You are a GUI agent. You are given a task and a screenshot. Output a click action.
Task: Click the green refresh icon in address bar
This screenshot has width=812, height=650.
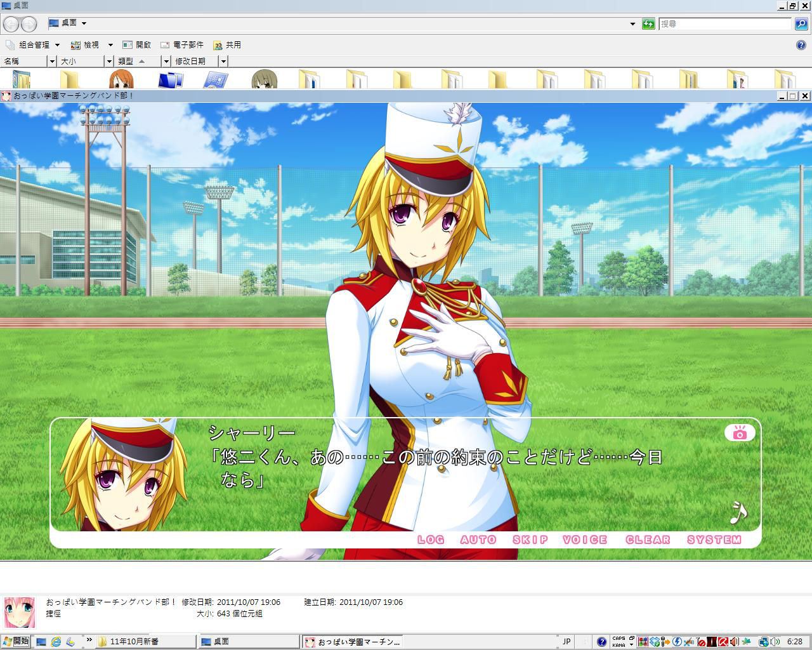[x=648, y=24]
